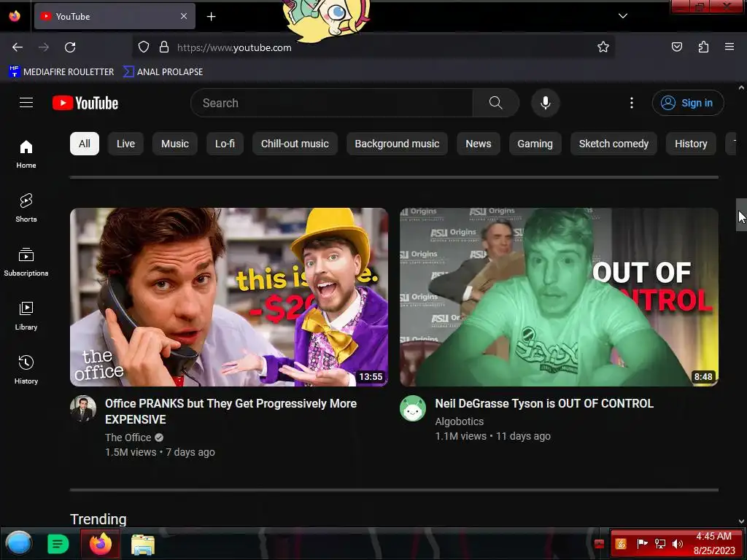List all tabs dropdown arrow
The height and width of the screenshot is (560, 747).
(x=623, y=16)
